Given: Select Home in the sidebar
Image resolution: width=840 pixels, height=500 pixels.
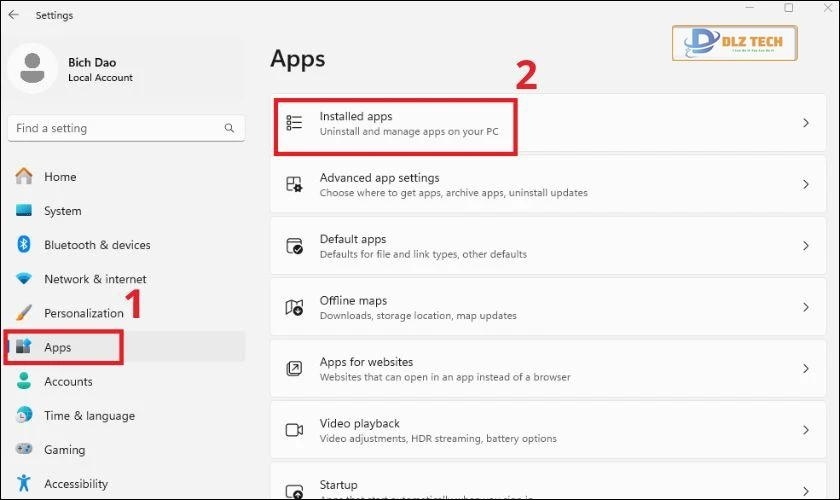Looking at the screenshot, I should (x=60, y=177).
